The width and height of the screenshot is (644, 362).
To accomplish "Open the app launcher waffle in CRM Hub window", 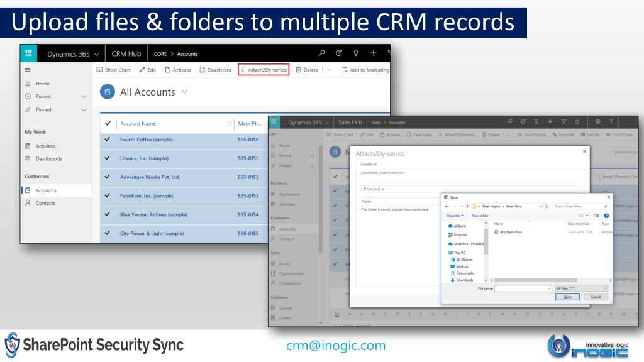I will click(x=28, y=53).
